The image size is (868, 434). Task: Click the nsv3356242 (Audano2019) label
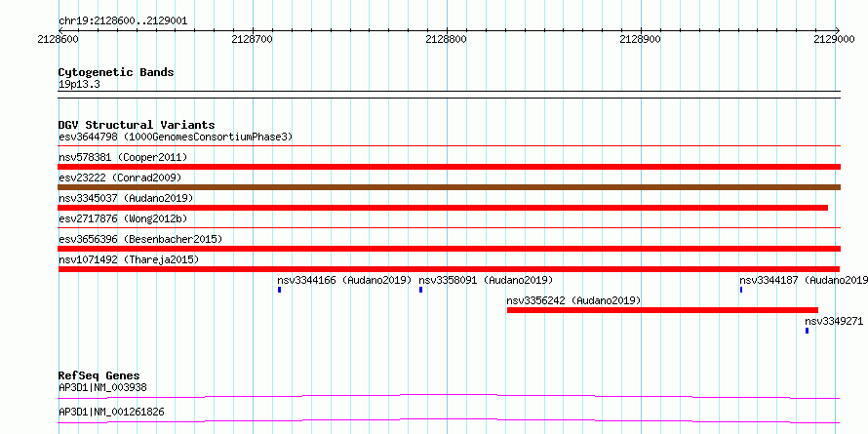click(573, 300)
